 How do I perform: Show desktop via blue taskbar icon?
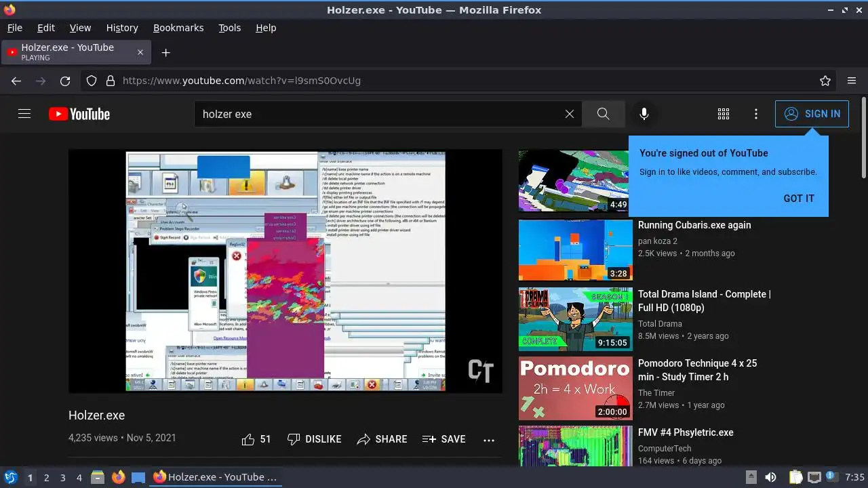click(138, 477)
